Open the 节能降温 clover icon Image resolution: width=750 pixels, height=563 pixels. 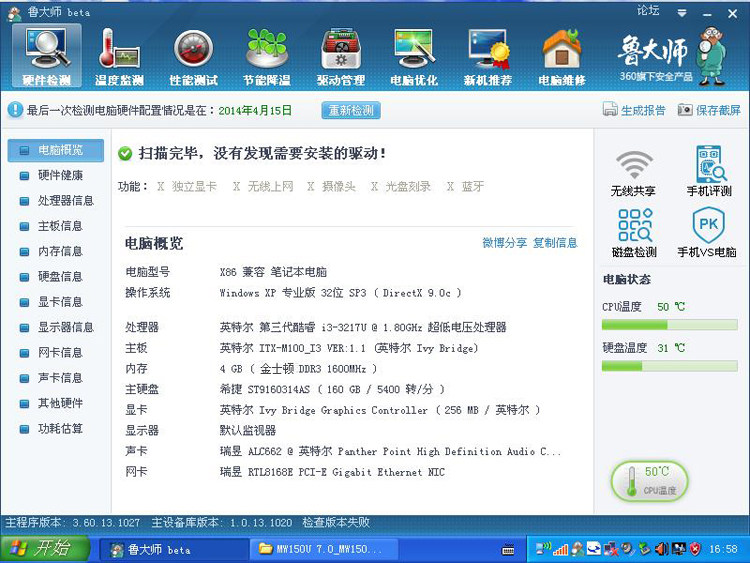click(x=266, y=56)
